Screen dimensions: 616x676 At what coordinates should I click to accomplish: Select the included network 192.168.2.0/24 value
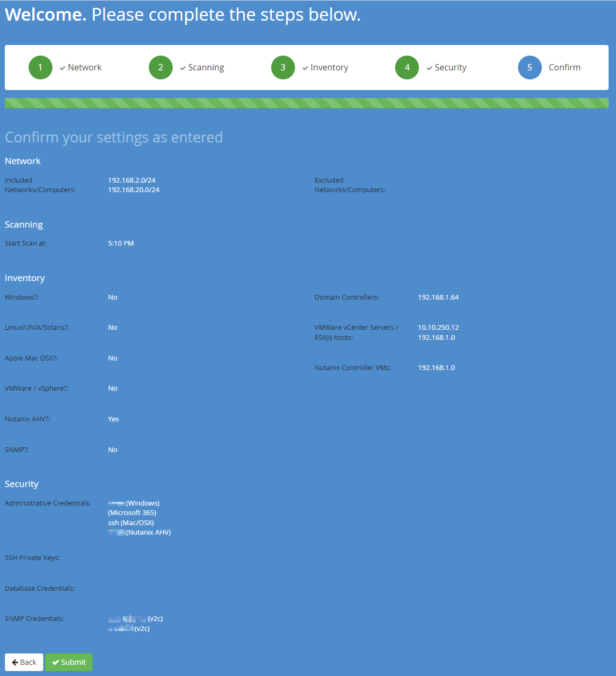[x=132, y=179]
